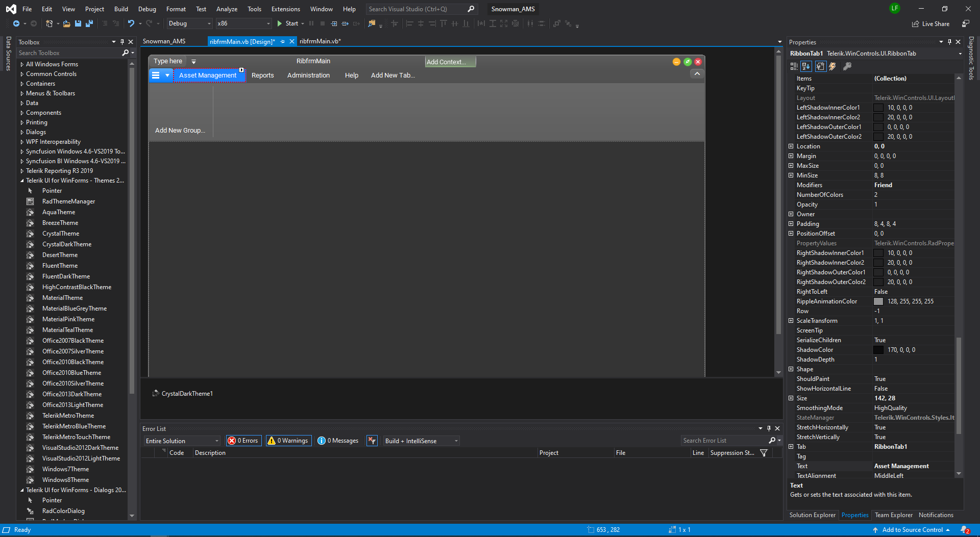Click the Team Explorer tab link
Viewport: 980px width, 537px height.
[893, 515]
